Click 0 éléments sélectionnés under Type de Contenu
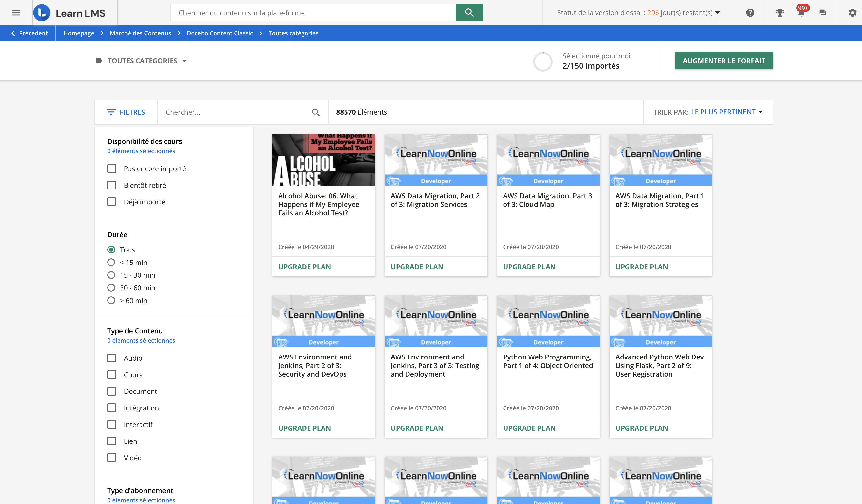 (x=141, y=340)
